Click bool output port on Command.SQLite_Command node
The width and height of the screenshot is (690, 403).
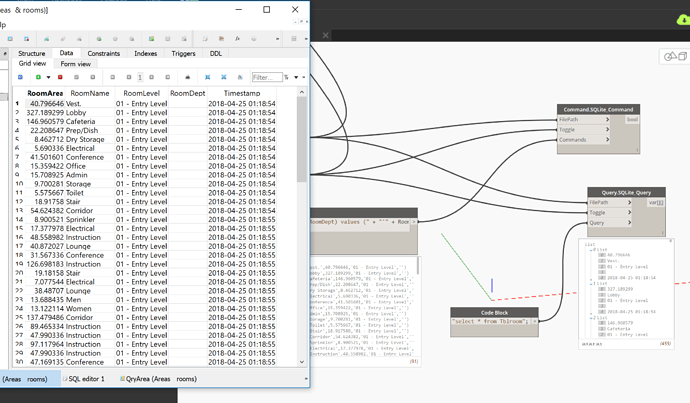(632, 119)
